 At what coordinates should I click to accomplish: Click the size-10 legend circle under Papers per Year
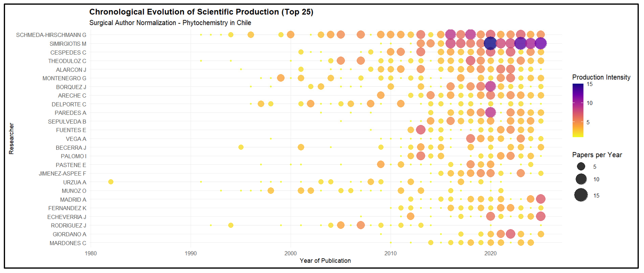pyautogui.click(x=581, y=179)
